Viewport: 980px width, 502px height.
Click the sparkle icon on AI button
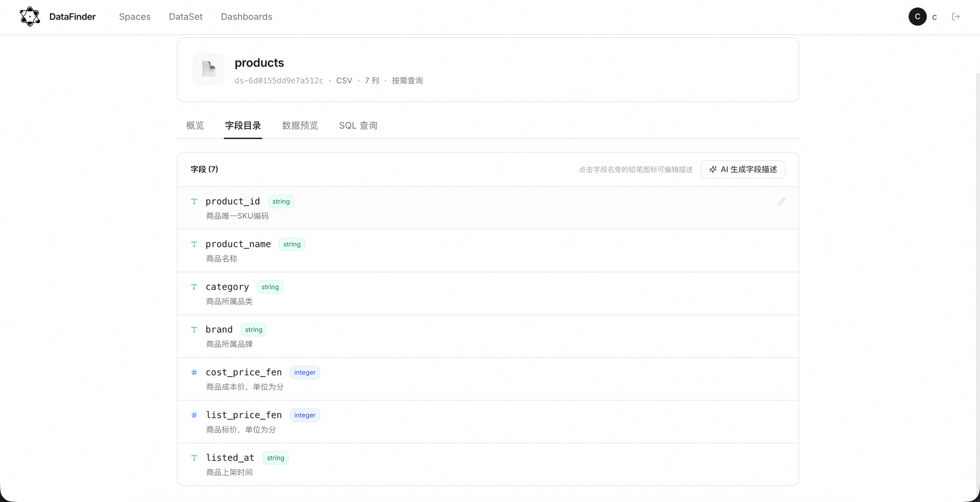tap(713, 169)
